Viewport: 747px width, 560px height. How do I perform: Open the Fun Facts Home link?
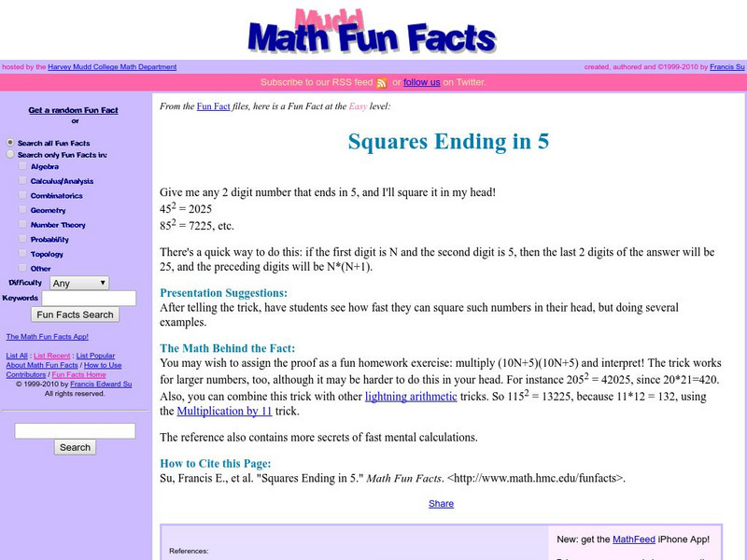[78, 375]
